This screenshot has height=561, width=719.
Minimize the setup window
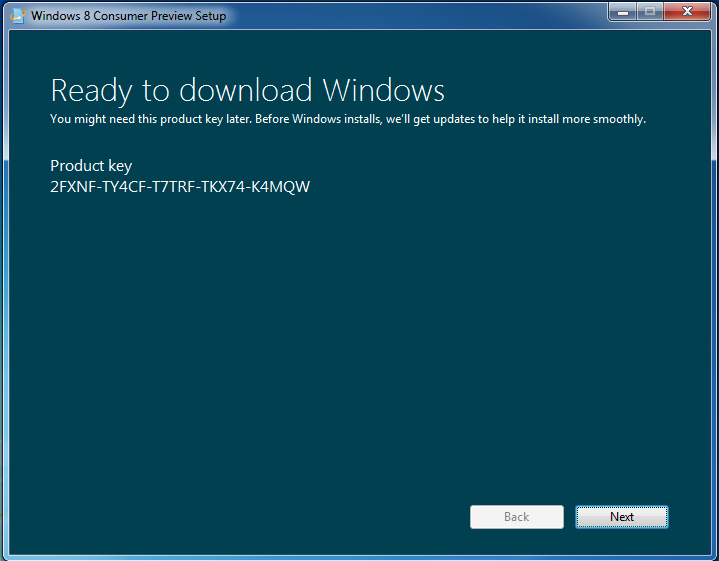[623, 11]
